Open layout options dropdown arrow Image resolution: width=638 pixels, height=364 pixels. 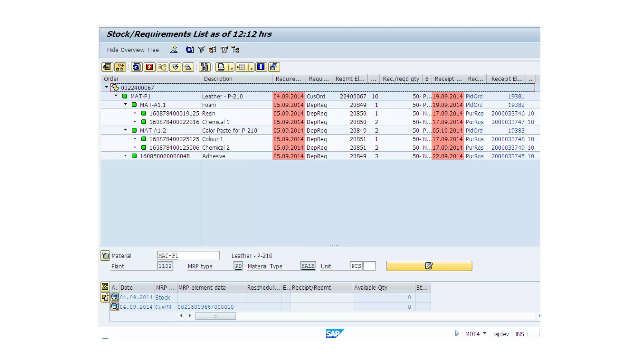pyautogui.click(x=251, y=67)
